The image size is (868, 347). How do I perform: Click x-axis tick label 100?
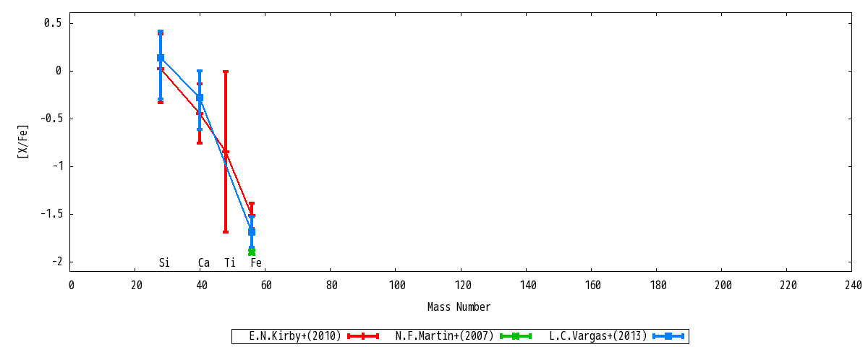(397, 286)
